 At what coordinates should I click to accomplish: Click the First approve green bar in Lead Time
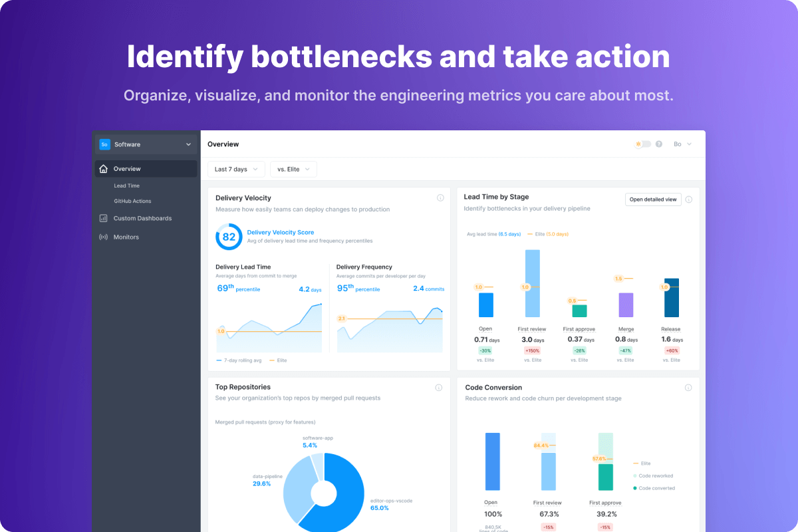point(579,311)
